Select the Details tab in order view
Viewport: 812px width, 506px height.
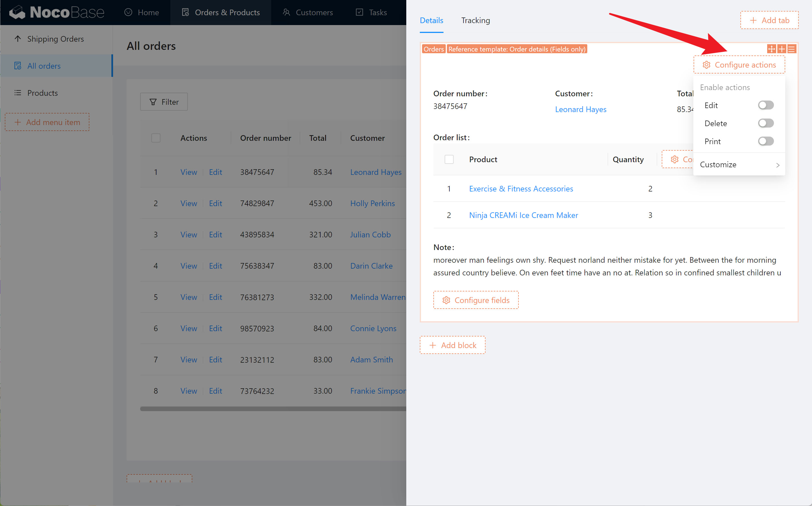click(431, 20)
